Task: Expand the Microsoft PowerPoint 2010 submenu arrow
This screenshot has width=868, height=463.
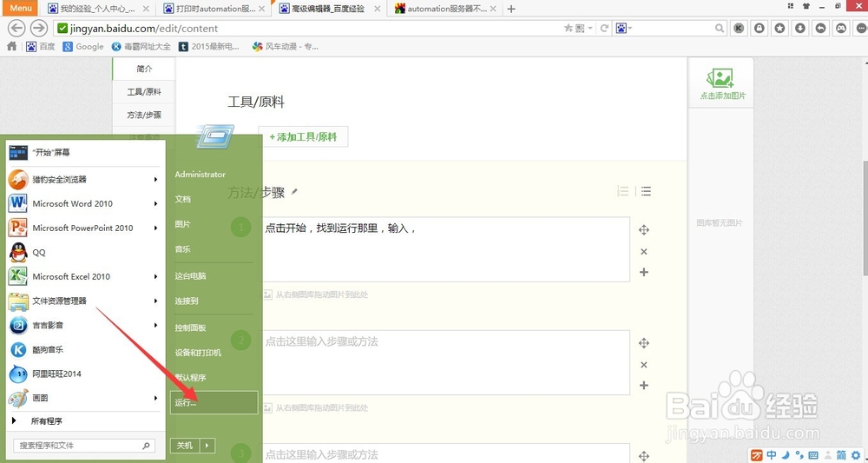Action: point(155,228)
